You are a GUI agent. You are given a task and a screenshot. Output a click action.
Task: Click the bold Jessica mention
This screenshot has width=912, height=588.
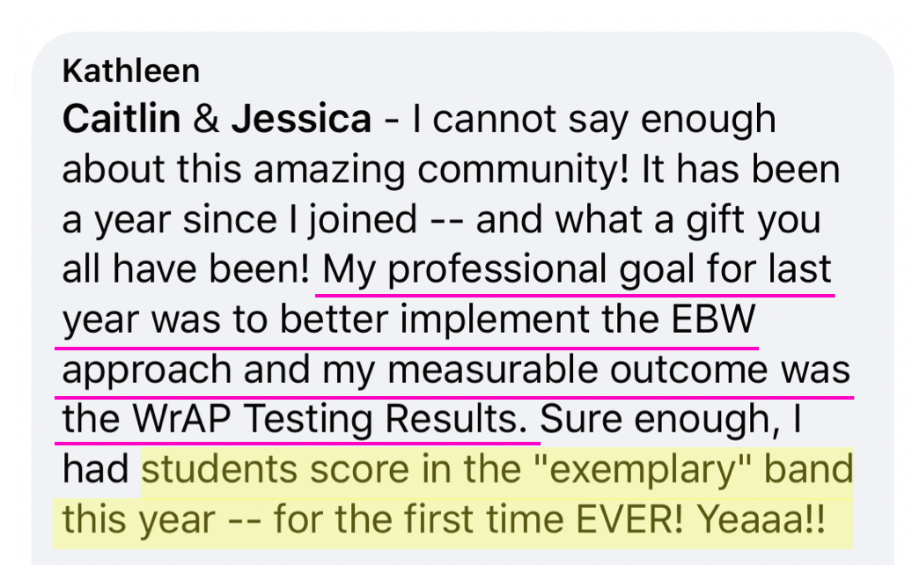coord(301,119)
